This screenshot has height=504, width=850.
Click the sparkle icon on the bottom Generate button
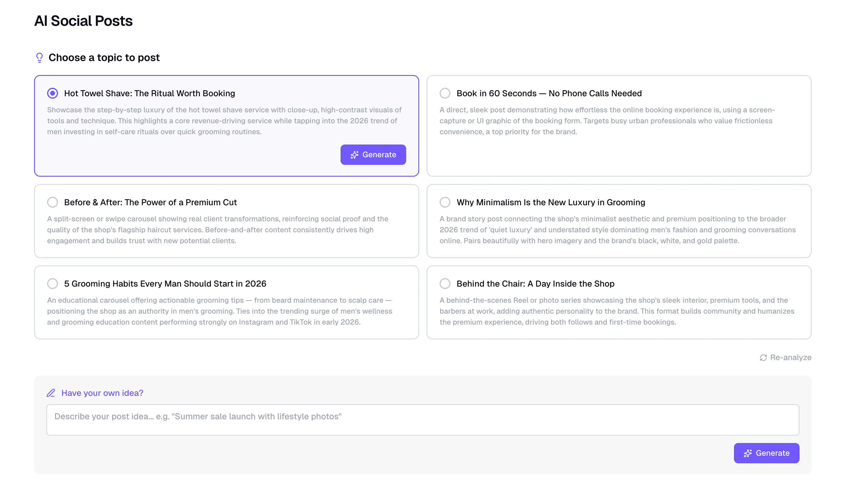click(x=747, y=453)
